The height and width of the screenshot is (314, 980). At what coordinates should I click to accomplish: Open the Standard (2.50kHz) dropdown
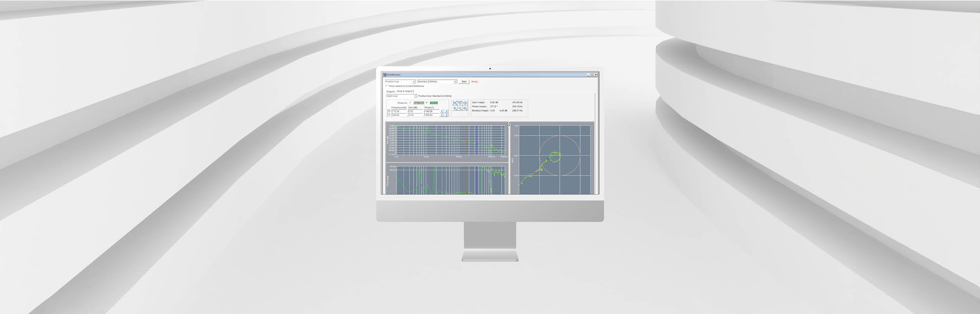(x=455, y=82)
